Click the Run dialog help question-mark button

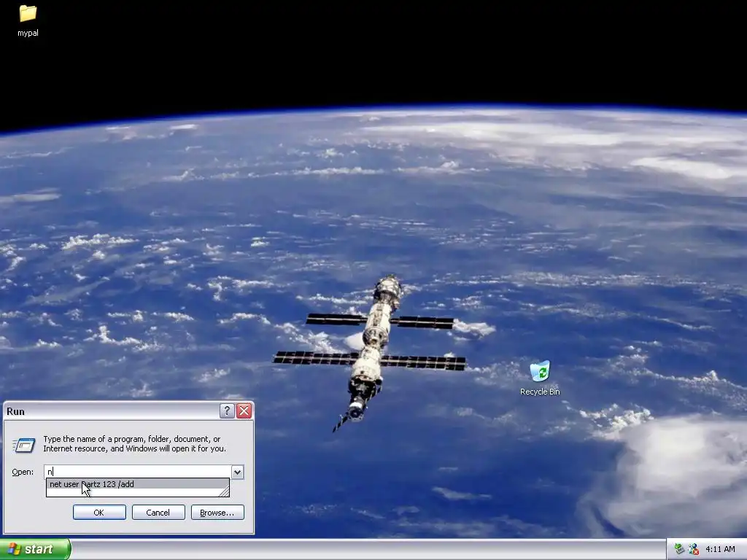(x=227, y=411)
